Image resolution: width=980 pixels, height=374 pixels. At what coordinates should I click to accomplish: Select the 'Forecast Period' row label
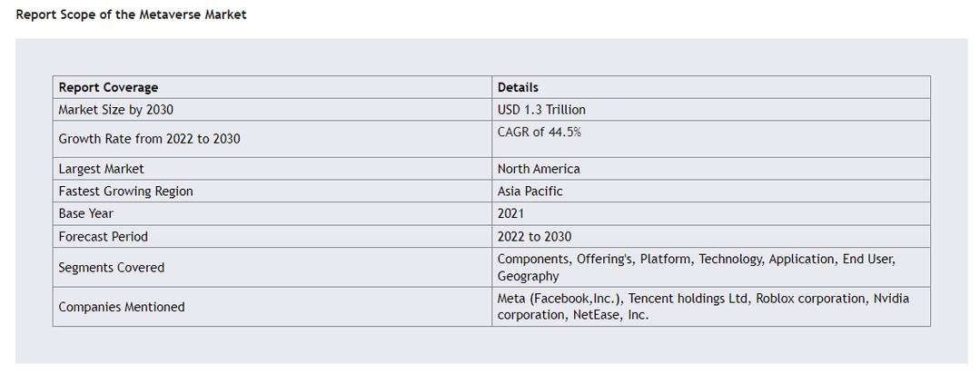104,237
